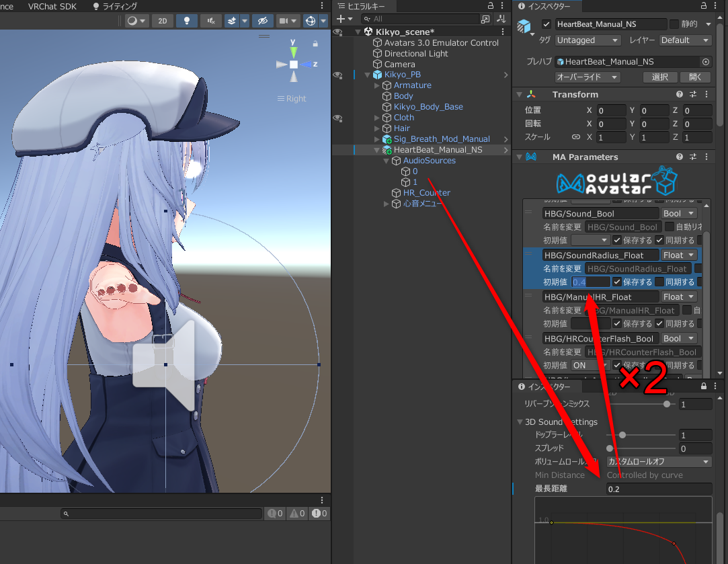Click the hierarchy search-by-type icon
Viewport: 728px width, 564px height.
pos(485,19)
